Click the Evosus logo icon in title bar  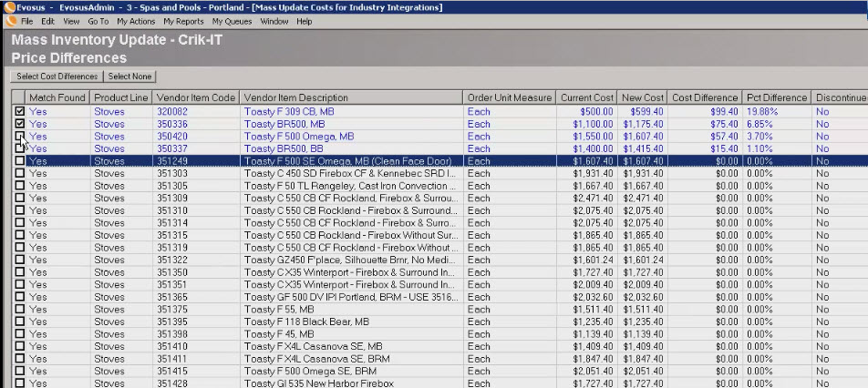point(9,7)
